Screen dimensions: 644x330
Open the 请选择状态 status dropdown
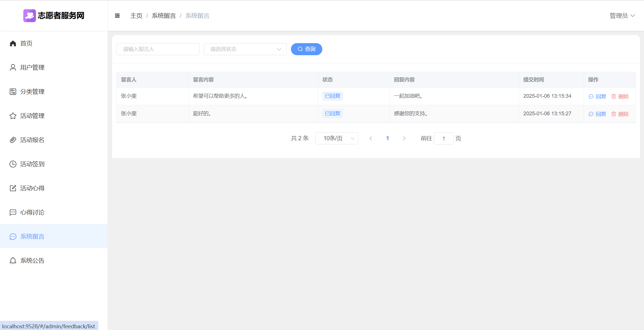coord(245,49)
